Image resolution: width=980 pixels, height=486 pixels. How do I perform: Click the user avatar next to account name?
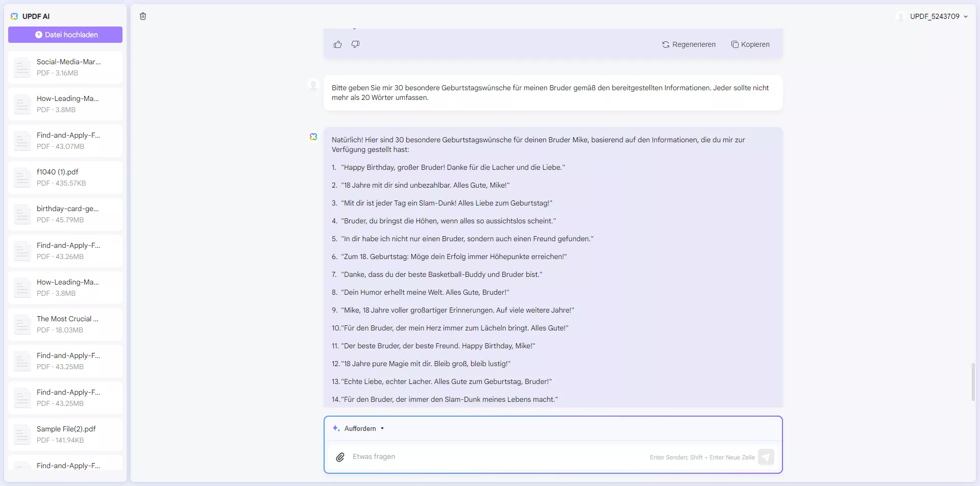tap(901, 16)
